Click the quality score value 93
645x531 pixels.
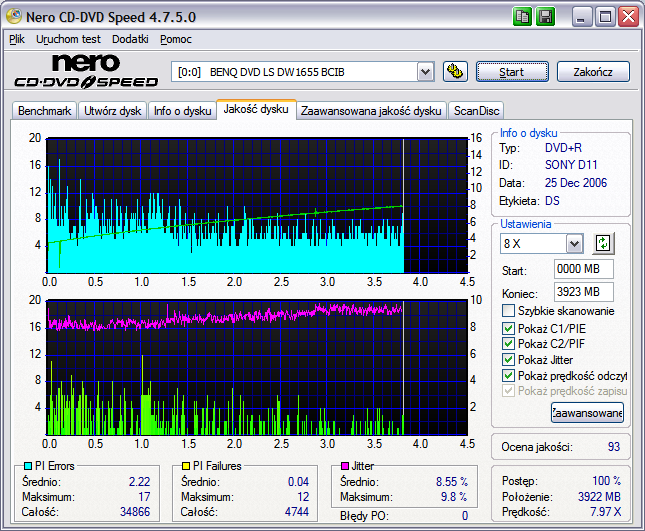click(614, 447)
